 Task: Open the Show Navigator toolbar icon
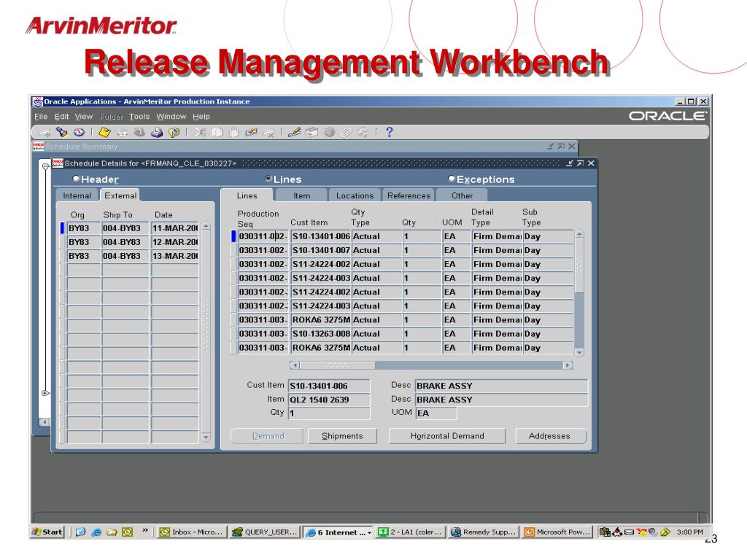pos(79,132)
